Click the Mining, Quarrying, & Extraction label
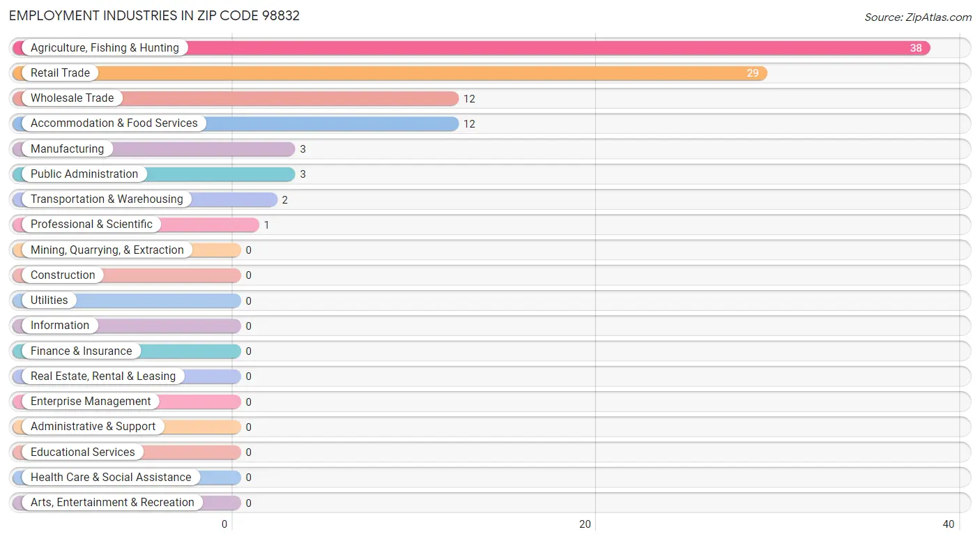Screen dimensions: 980x541 107,250
